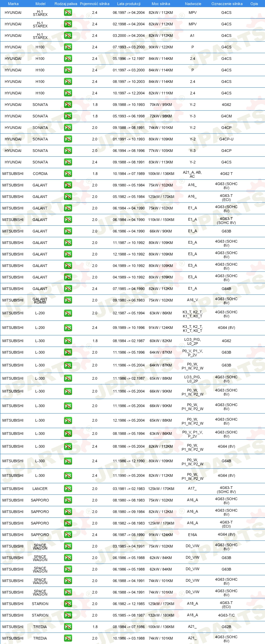Select the G62B engine code cell
265x644 pixels.
click(226, 627)
